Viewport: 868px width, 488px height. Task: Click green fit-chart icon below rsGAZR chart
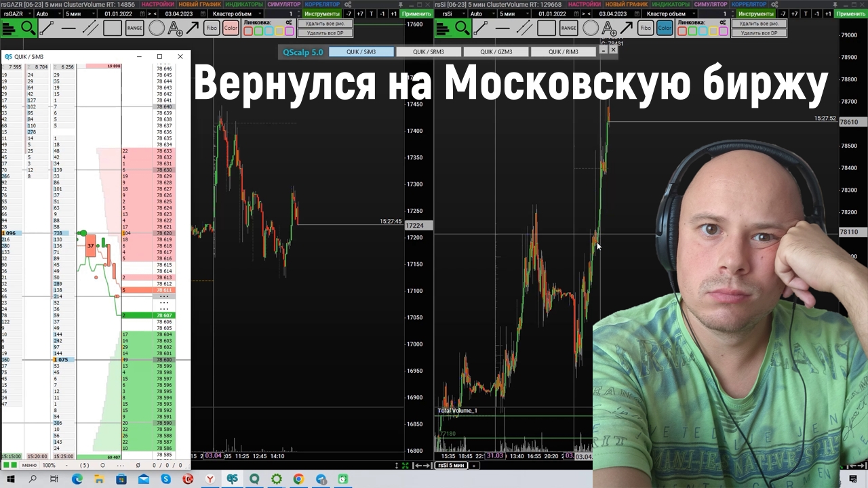coord(405,465)
